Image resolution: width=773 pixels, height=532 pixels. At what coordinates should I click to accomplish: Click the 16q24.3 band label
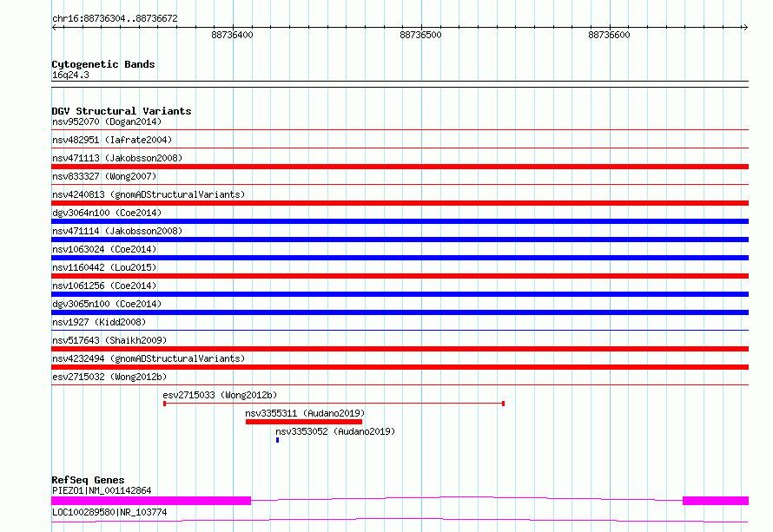click(x=70, y=75)
